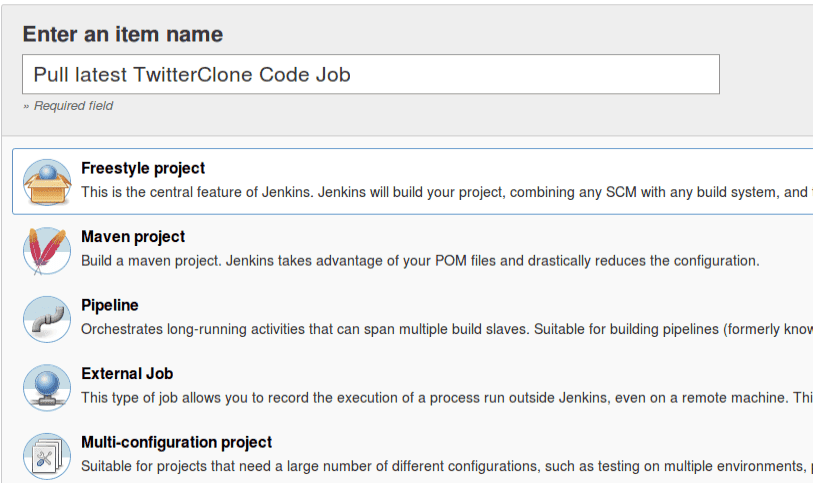Click the Multi-configuration project tools icon

47,456
